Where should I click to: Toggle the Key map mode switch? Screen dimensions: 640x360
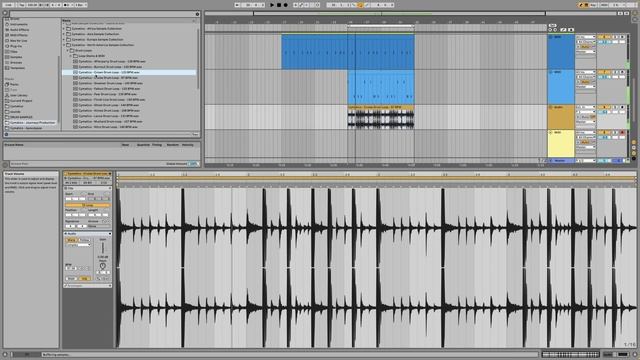pyautogui.click(x=593, y=5)
